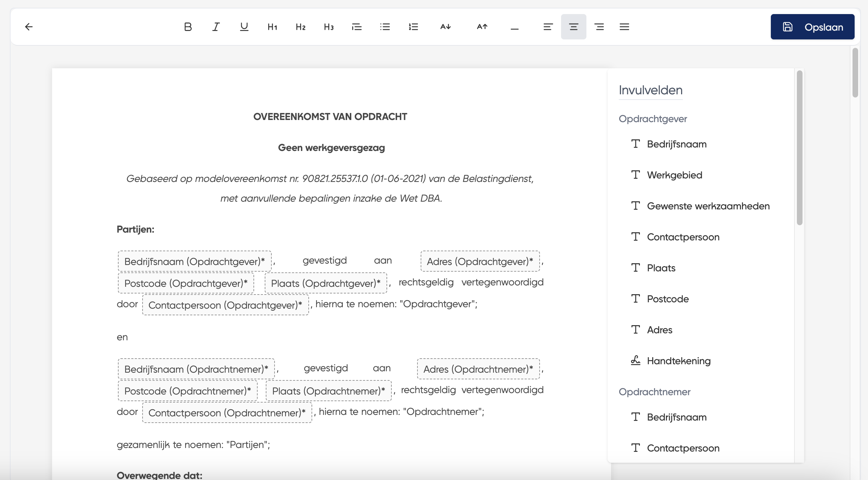Click Plaats (Opdrachtnemer) placeholder
Screen dimensions: 868x480
coord(329,391)
